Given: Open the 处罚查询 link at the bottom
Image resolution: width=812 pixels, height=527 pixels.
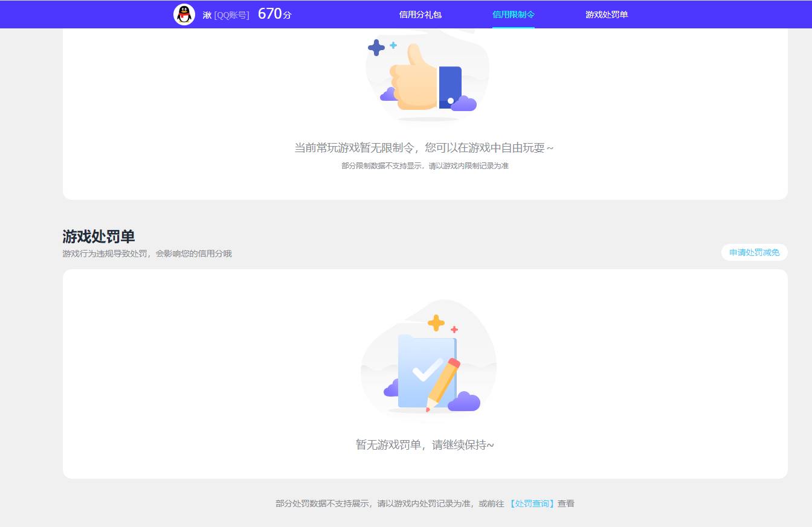Looking at the screenshot, I should (x=531, y=503).
